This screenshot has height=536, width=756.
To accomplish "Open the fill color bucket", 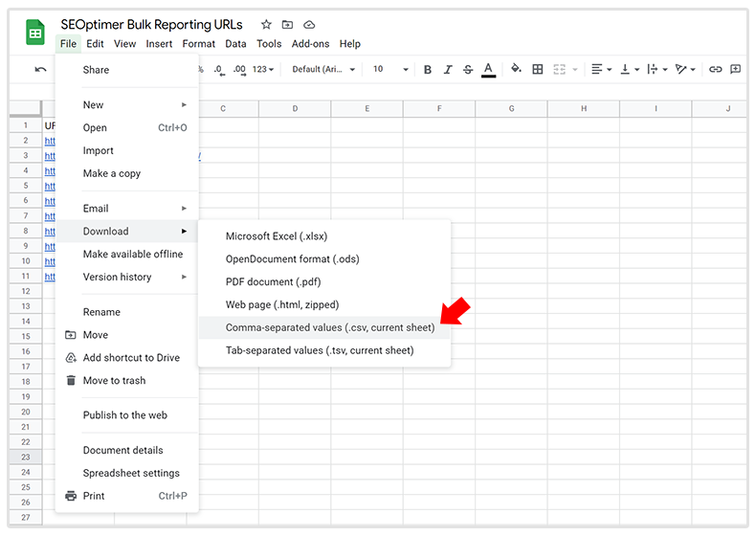I will tap(516, 69).
